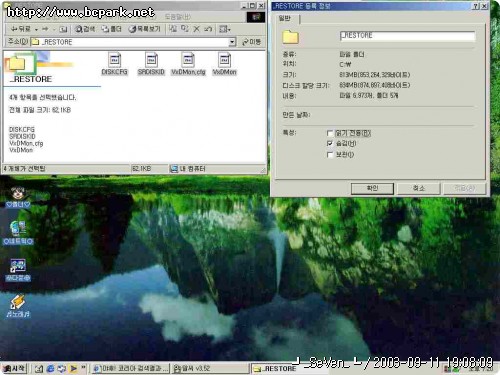Click '4 개체가 선택됨' in status bar

[x=24, y=169]
